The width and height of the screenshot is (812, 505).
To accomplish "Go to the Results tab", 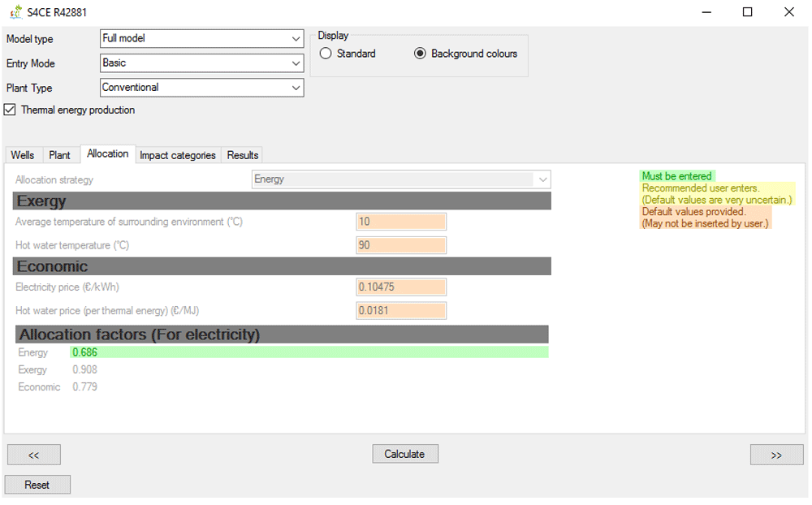I will pyautogui.click(x=242, y=155).
